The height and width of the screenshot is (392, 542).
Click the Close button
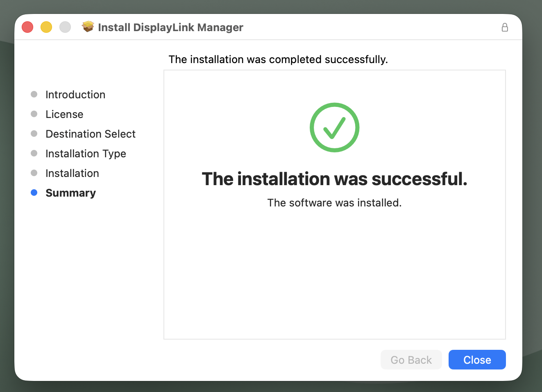tap(477, 360)
